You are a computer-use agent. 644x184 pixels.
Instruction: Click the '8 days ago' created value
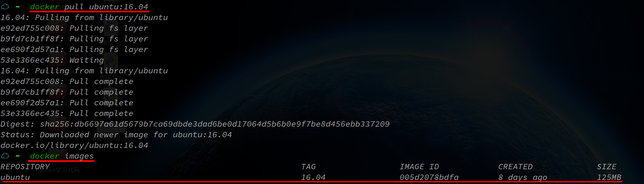point(523,177)
